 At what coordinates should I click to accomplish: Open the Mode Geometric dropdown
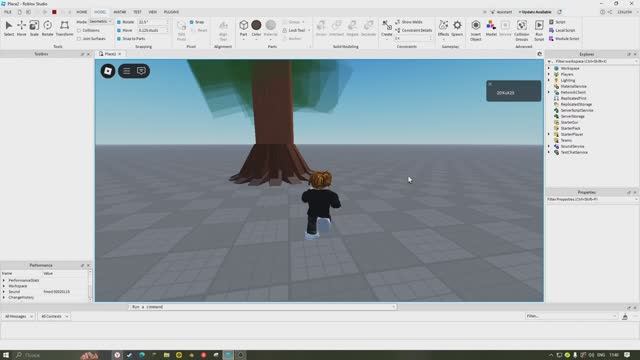pyautogui.click(x=100, y=21)
